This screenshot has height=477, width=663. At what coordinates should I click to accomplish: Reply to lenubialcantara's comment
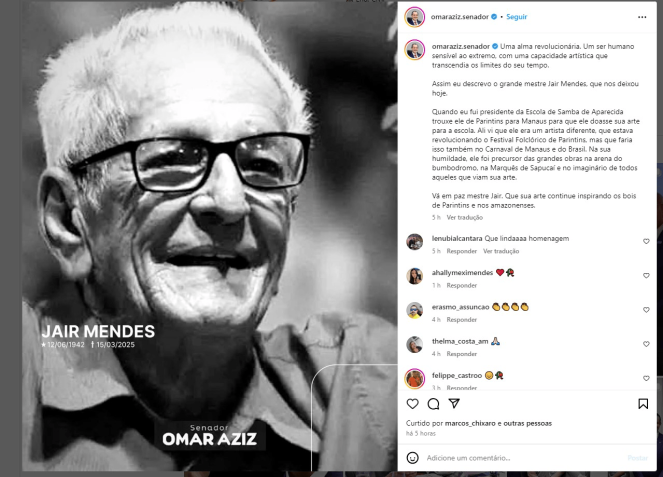(x=461, y=251)
